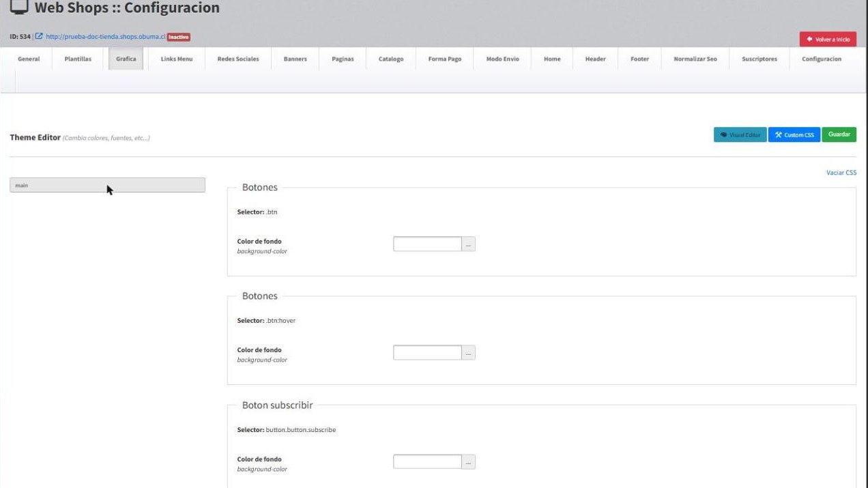Open the shop URL prueba-doc-tienda link

coord(106,37)
